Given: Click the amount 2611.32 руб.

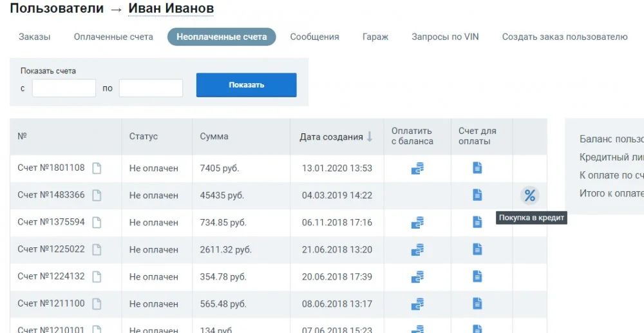Looking at the screenshot, I should click(225, 250).
